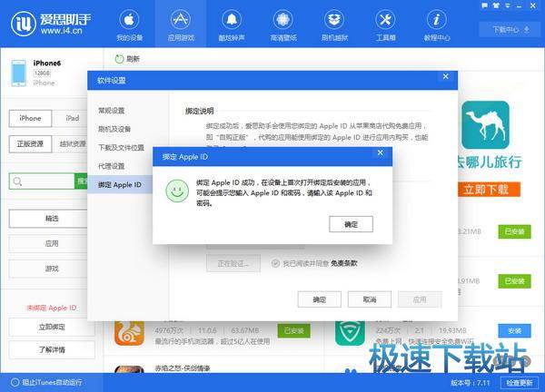The height and width of the screenshot is (392, 545).
Task: Confirm the Apple ID success dialog with 确定
Action: click(x=351, y=224)
